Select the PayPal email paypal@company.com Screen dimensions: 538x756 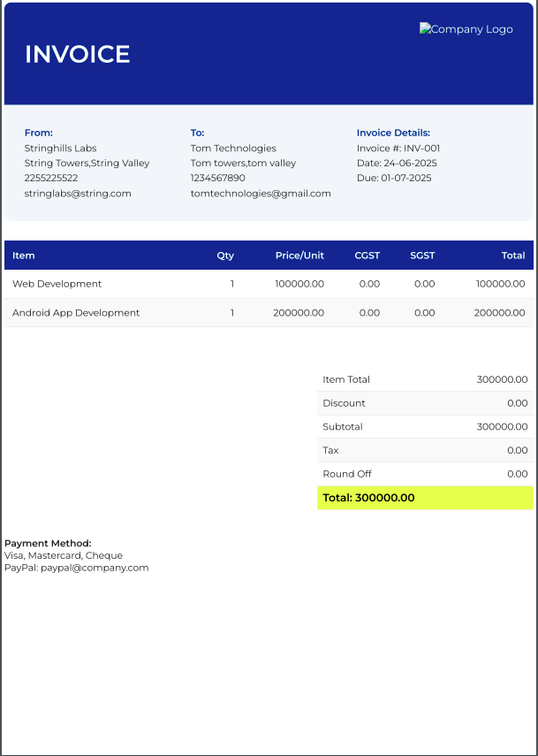click(x=95, y=568)
